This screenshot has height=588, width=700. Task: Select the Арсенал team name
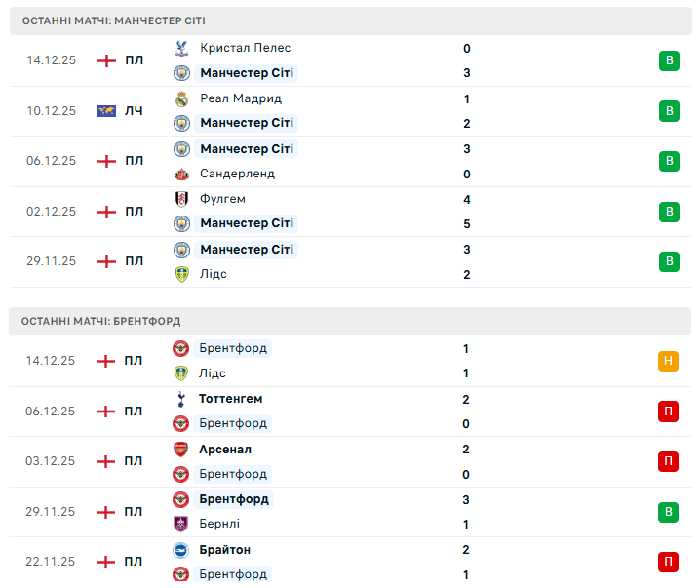(224, 450)
